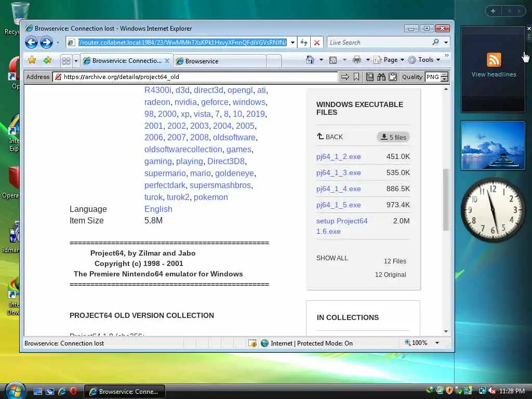532x399 pixels.
Task: Open the tab list dropdown arrow
Action: [76, 61]
